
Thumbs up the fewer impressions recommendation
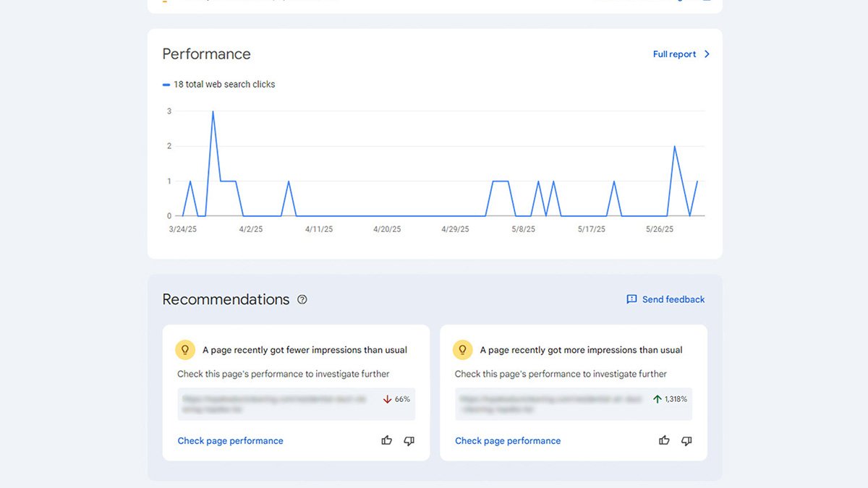point(387,440)
